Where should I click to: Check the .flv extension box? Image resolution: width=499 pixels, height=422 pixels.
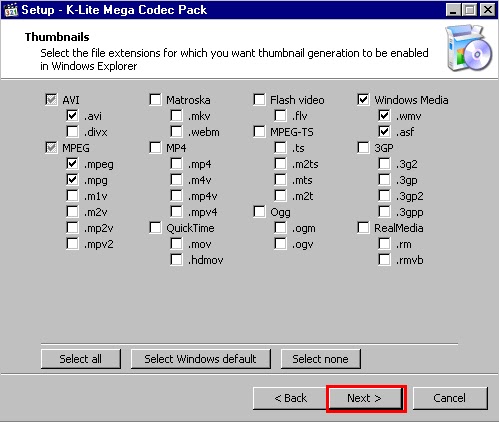coord(280,115)
